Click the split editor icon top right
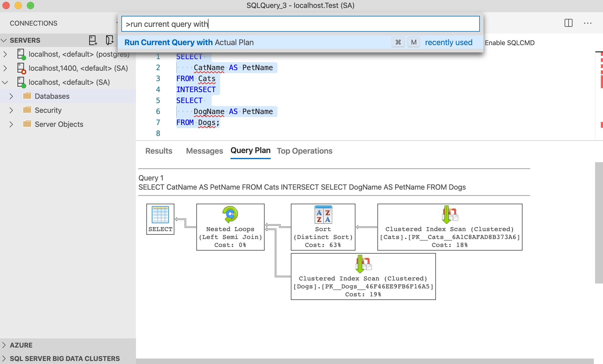This screenshot has height=364, width=603. pyautogui.click(x=568, y=23)
